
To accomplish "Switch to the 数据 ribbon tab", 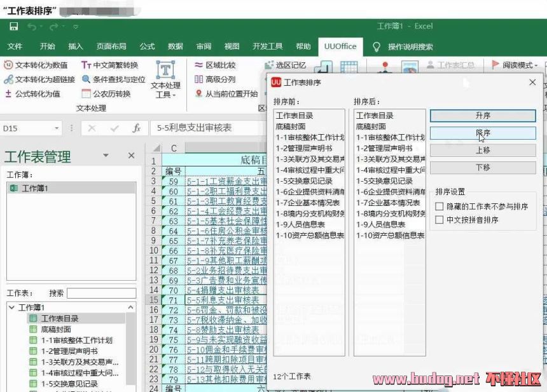I will coord(176,46).
